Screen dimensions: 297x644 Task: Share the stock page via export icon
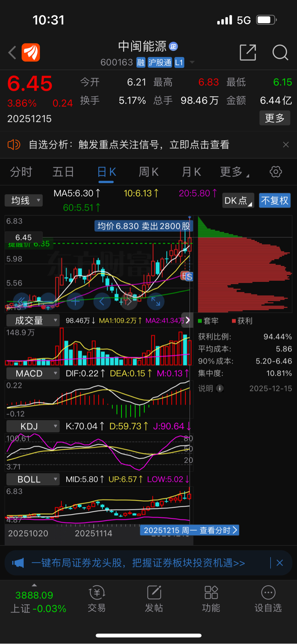coord(248,52)
